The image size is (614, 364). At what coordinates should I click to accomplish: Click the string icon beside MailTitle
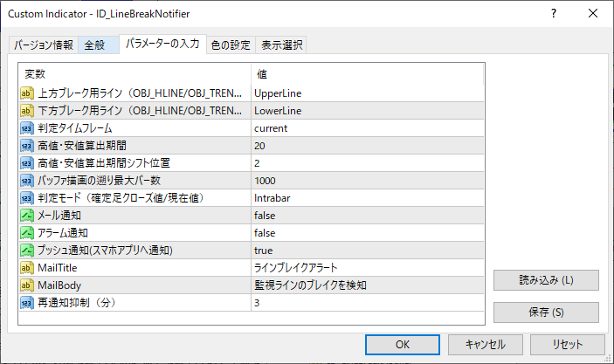click(x=27, y=267)
